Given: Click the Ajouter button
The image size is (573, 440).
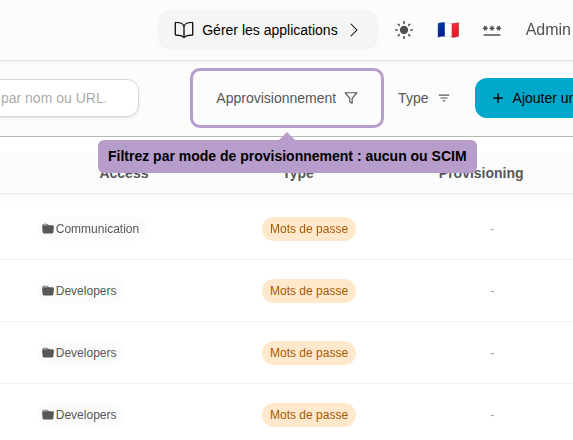Looking at the screenshot, I should (x=524, y=98).
